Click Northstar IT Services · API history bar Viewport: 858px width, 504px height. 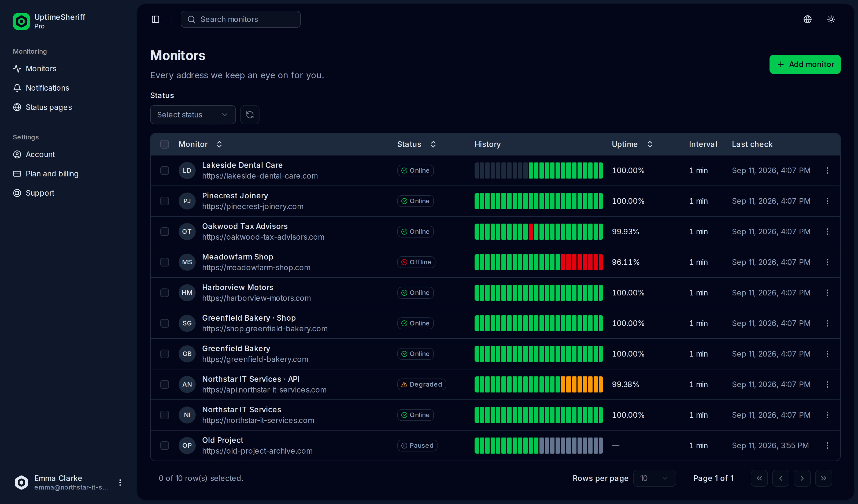pyautogui.click(x=539, y=384)
